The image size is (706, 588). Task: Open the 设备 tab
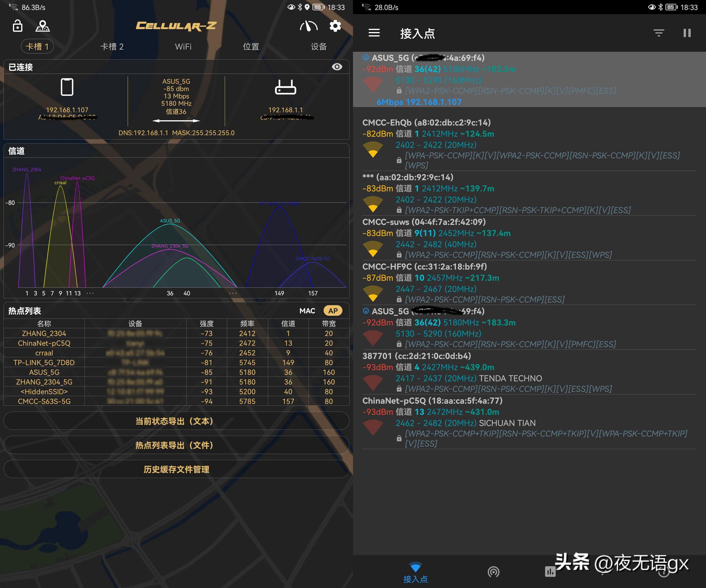[318, 47]
